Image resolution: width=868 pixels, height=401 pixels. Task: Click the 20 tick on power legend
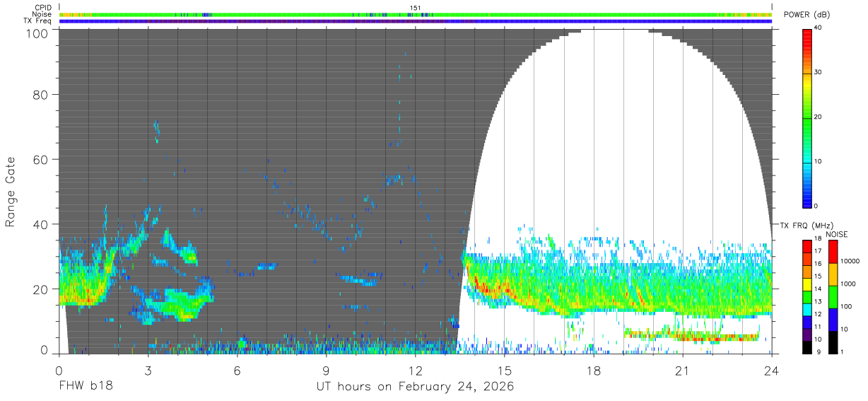(x=819, y=117)
